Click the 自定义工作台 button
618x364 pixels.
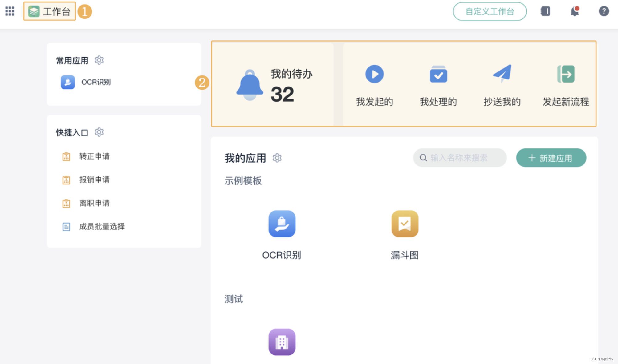tap(490, 11)
